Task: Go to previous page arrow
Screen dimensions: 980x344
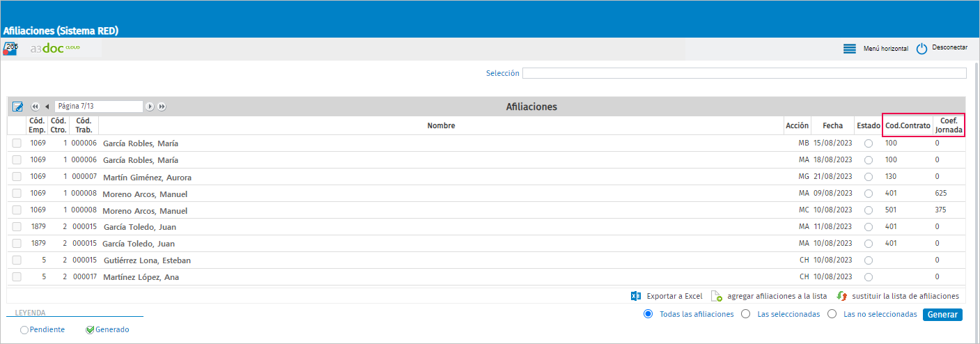Action: pos(47,107)
